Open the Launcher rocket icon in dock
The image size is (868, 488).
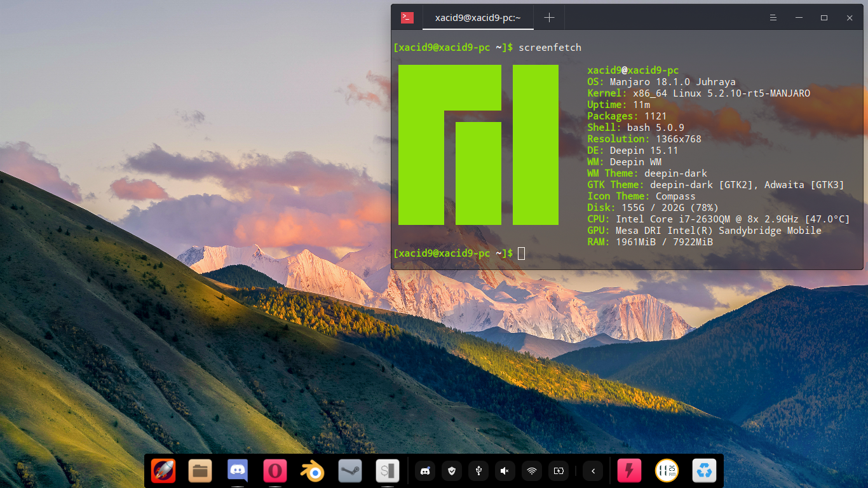(x=163, y=471)
